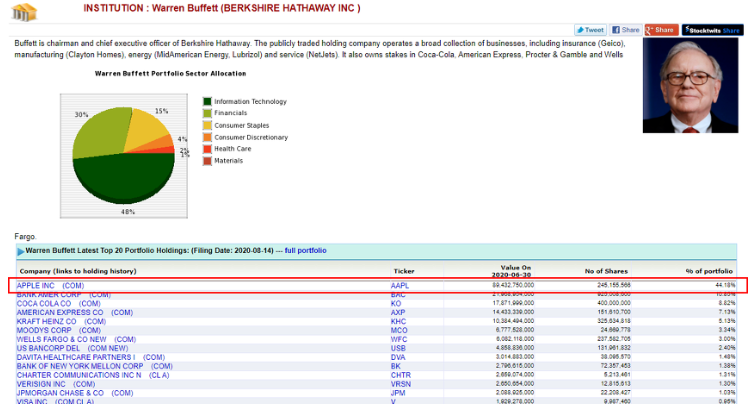Click the Tweet share button
Image resolution: width=754 pixels, height=404 pixels.
click(x=590, y=30)
